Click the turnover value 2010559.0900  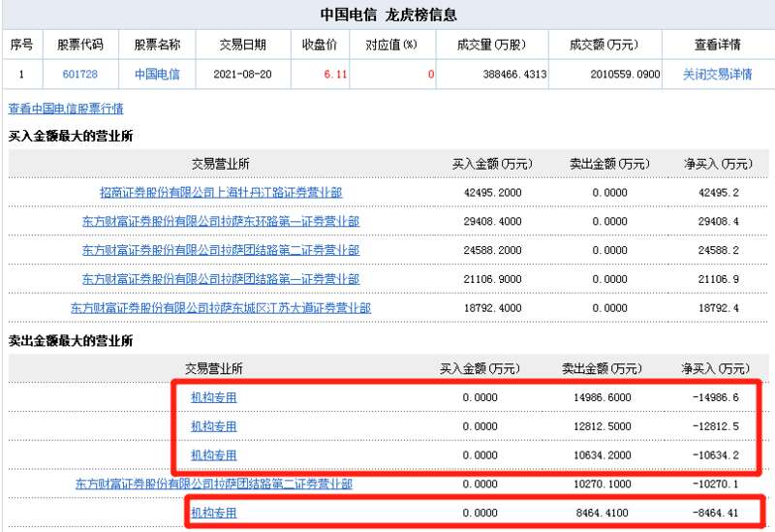pos(625,75)
